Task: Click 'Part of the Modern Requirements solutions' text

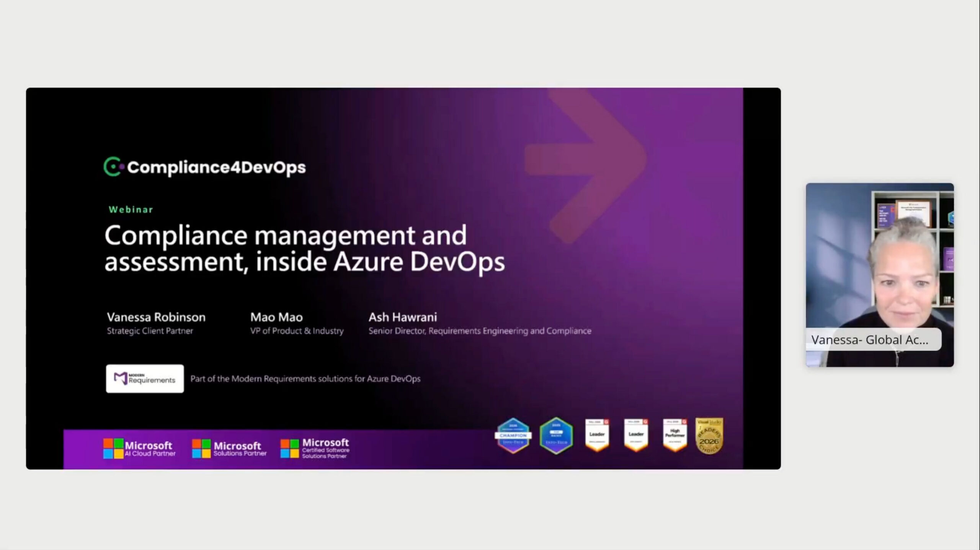Action: point(305,379)
